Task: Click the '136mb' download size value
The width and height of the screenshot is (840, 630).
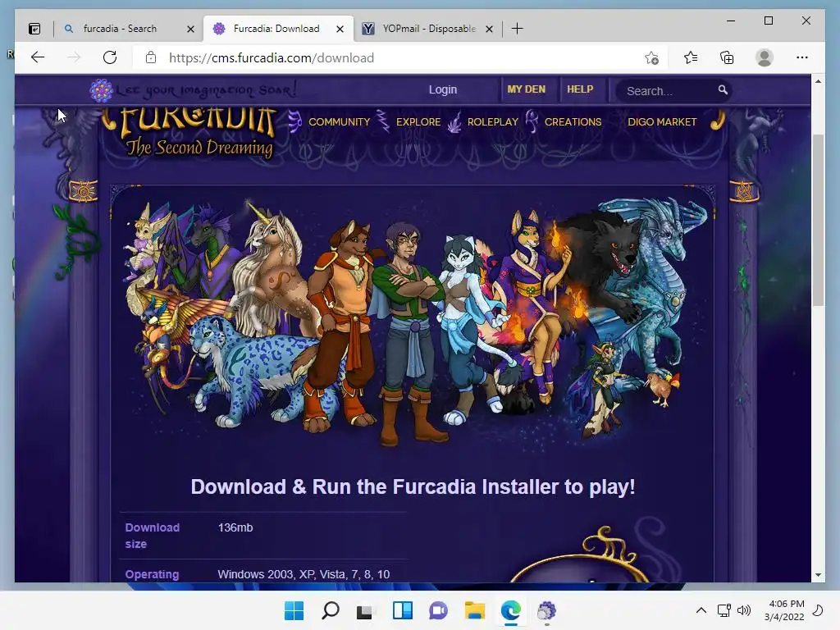Action: click(235, 527)
